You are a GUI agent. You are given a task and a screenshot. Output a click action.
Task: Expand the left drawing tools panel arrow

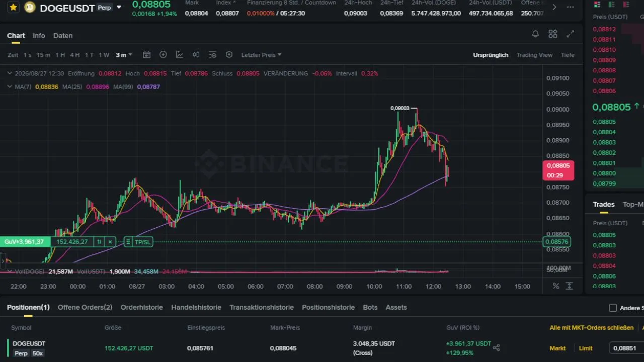[3, 261]
